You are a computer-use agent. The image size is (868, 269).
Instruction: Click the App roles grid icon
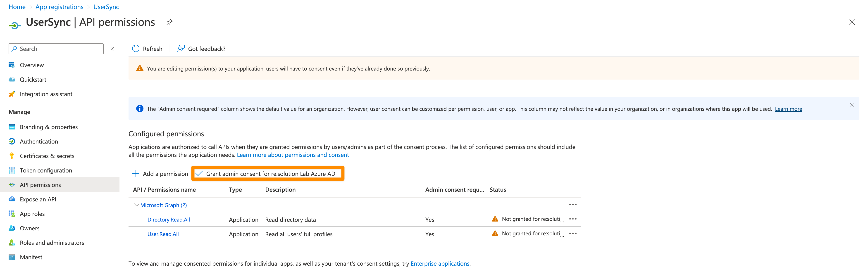[x=12, y=214]
